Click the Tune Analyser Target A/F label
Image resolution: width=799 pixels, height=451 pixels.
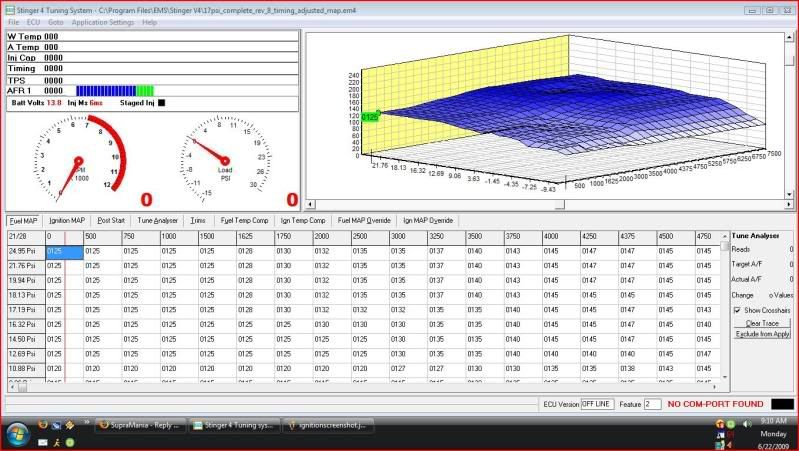tap(747, 264)
